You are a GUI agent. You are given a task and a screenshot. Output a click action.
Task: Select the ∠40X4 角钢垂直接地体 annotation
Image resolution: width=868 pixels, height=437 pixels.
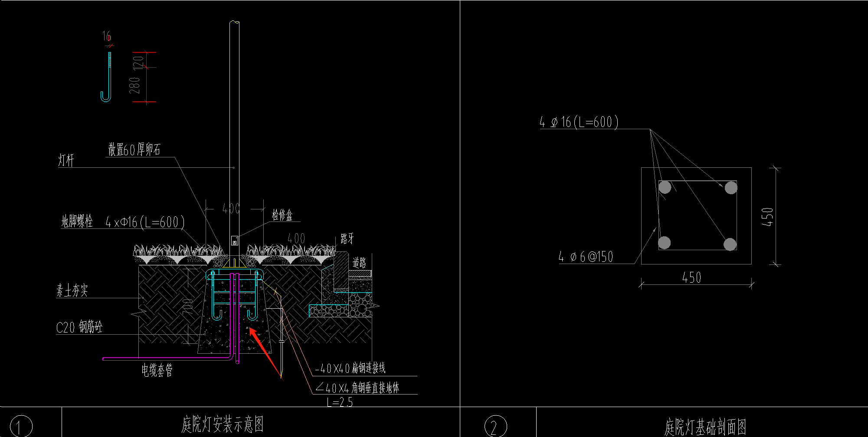[357, 388]
